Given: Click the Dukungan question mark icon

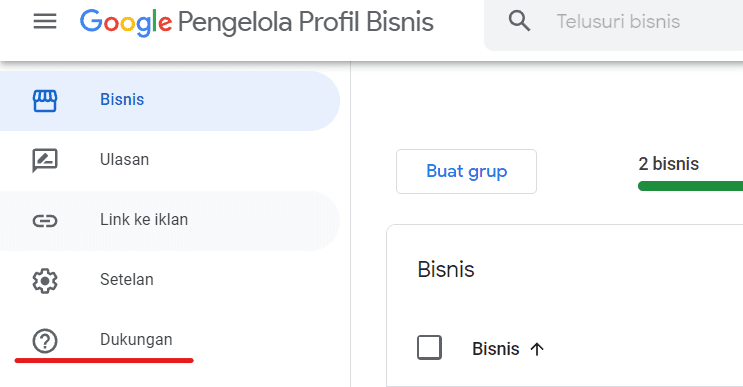Looking at the screenshot, I should point(45,341).
